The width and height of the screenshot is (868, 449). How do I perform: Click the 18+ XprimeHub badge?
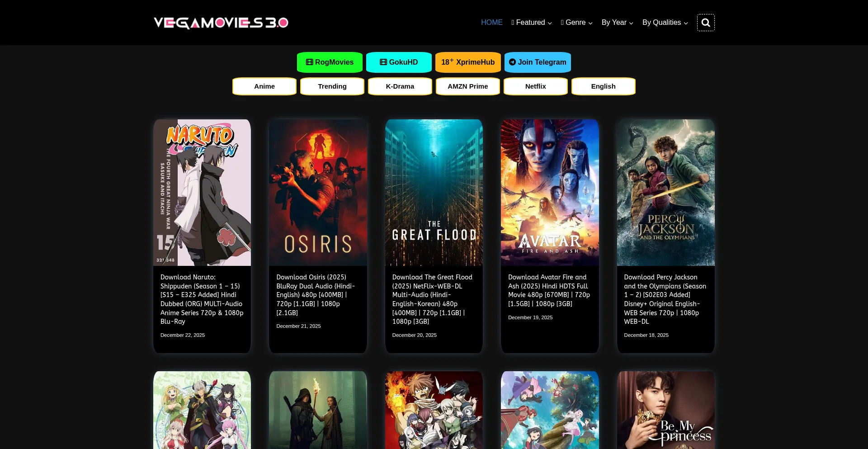pyautogui.click(x=468, y=62)
